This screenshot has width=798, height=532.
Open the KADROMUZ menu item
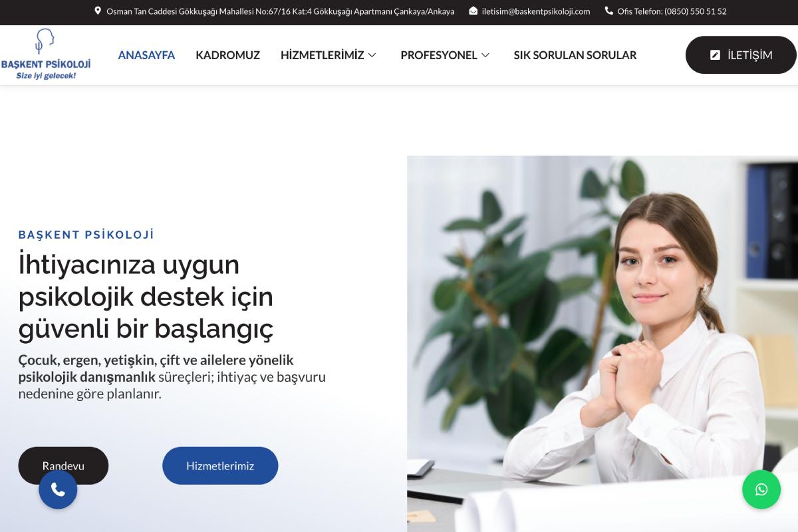click(227, 55)
